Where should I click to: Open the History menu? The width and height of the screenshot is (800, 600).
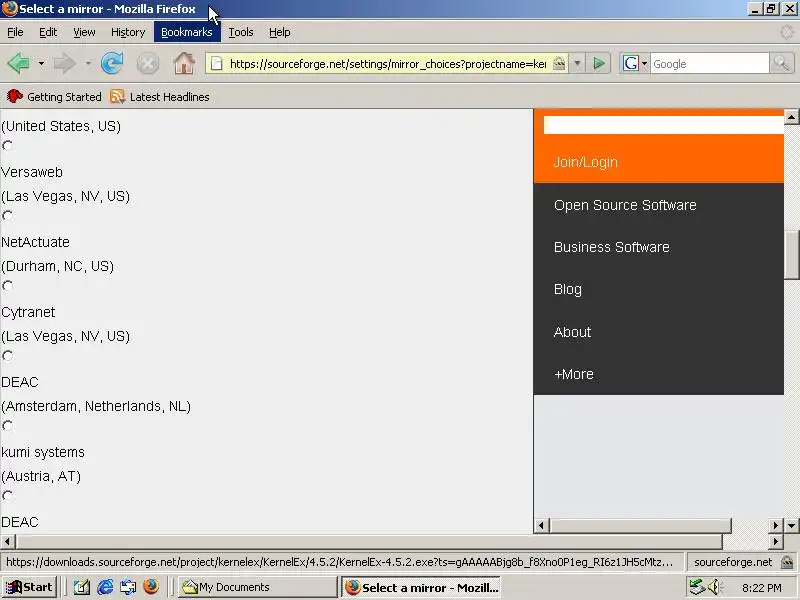128,32
